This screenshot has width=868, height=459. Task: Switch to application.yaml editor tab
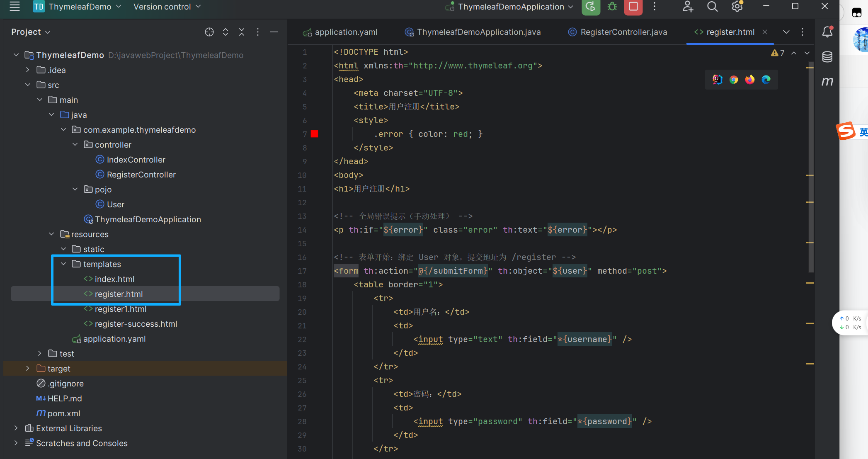point(345,32)
